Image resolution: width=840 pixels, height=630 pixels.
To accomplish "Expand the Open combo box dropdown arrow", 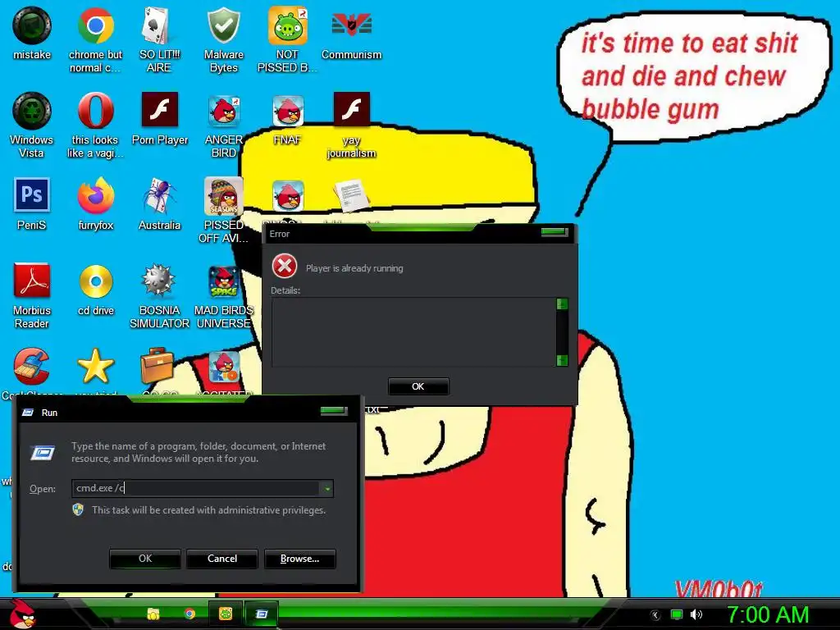I will [326, 489].
